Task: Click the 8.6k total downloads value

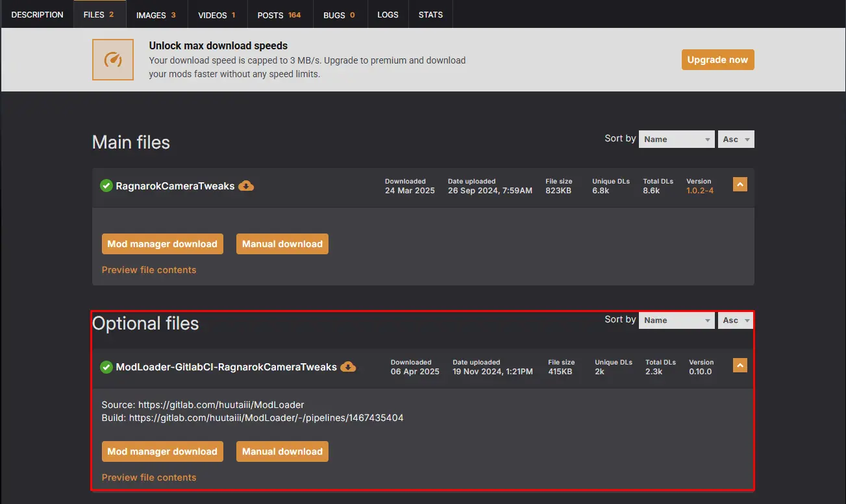Action: [x=651, y=191]
